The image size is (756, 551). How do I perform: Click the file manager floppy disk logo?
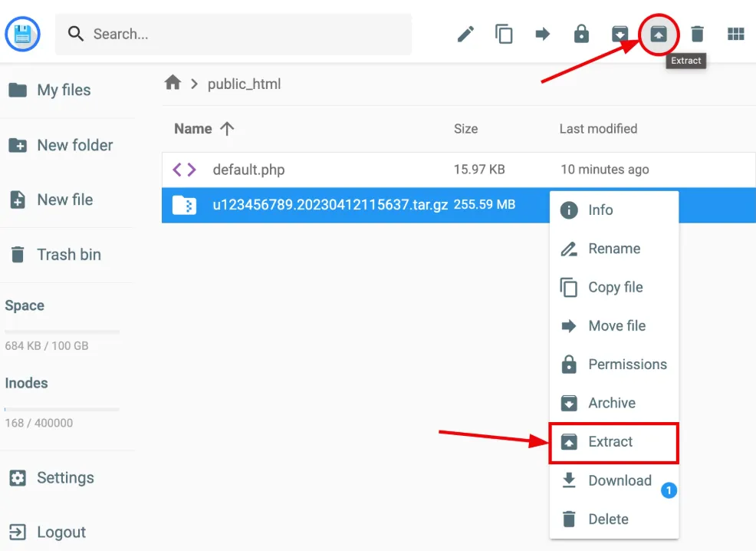23,35
